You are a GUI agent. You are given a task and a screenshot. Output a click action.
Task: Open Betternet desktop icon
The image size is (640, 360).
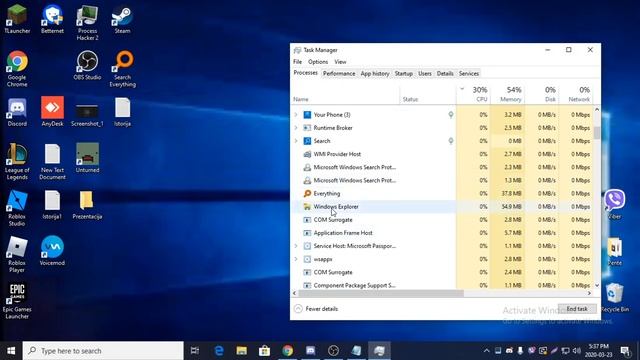tap(52, 19)
